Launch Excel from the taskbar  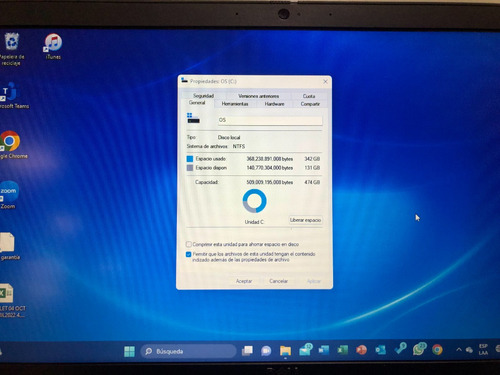click(342, 350)
